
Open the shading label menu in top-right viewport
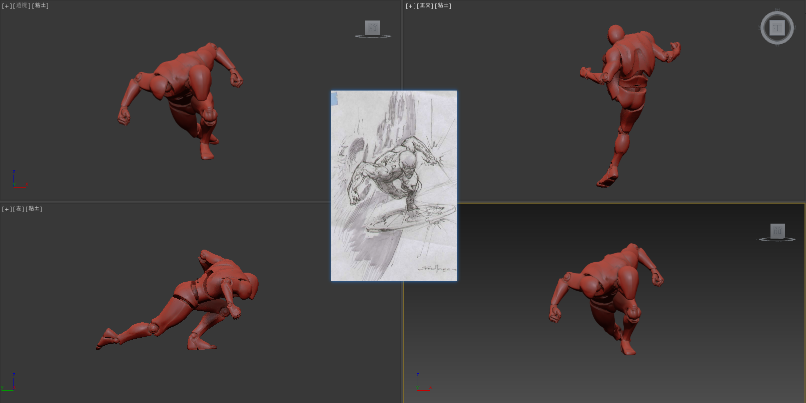tap(444, 6)
